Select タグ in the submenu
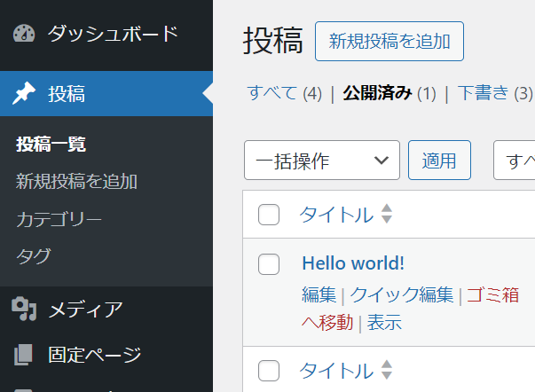 tap(34, 256)
